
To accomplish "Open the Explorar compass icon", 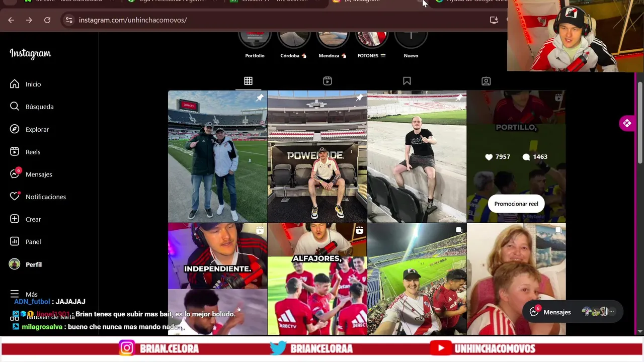I will tap(15, 129).
